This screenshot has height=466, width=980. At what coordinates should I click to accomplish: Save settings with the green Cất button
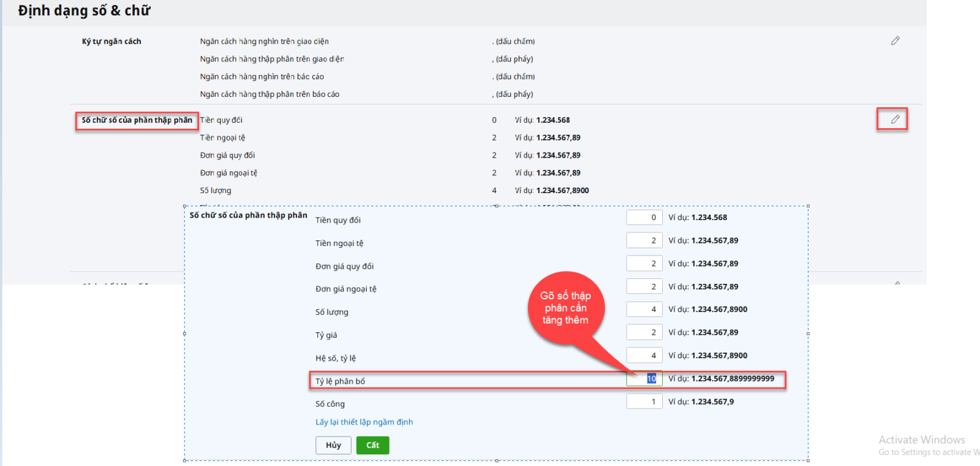[372, 445]
